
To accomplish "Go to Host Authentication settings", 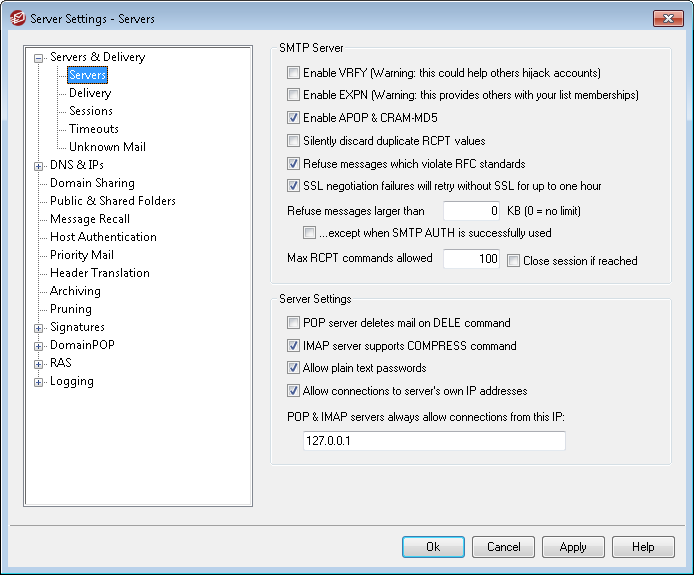I will 103,237.
